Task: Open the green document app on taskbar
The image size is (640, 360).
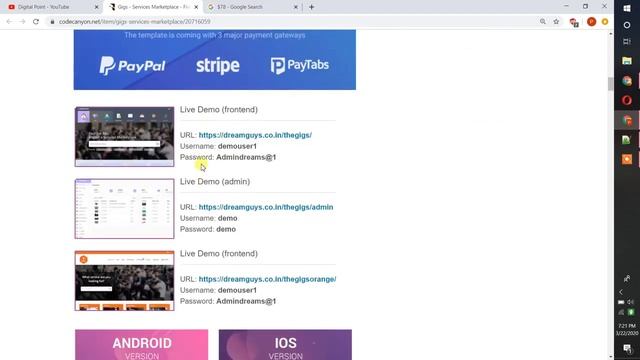Action: 627,140
